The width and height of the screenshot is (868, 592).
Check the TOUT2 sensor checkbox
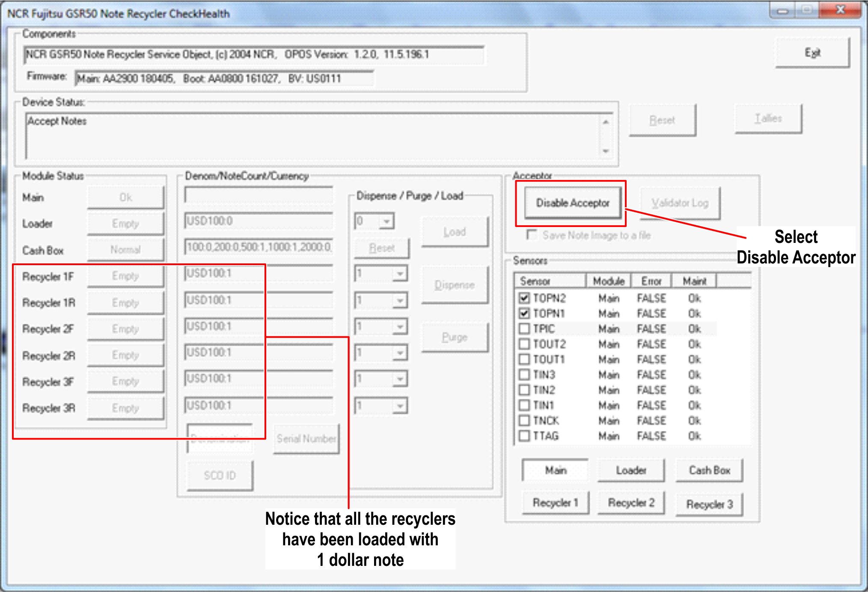point(524,344)
